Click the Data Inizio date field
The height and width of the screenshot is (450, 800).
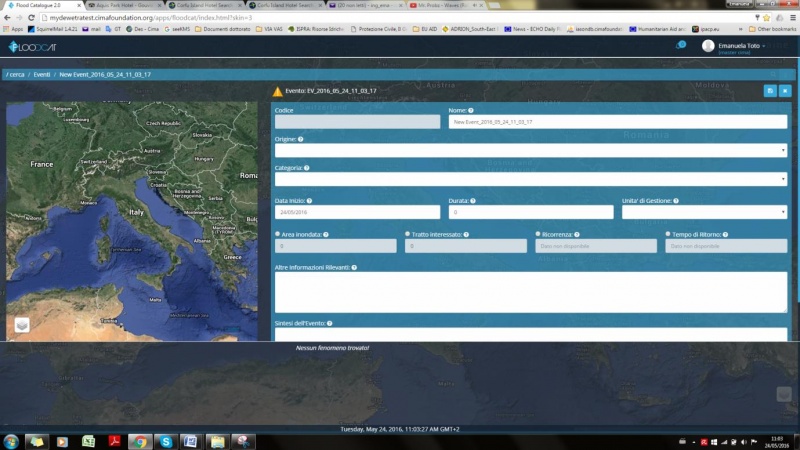[x=357, y=212]
